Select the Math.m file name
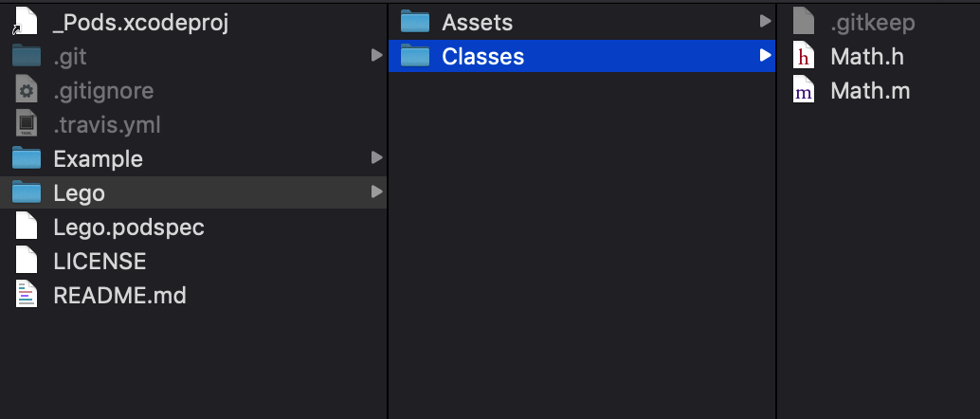 pos(870,91)
